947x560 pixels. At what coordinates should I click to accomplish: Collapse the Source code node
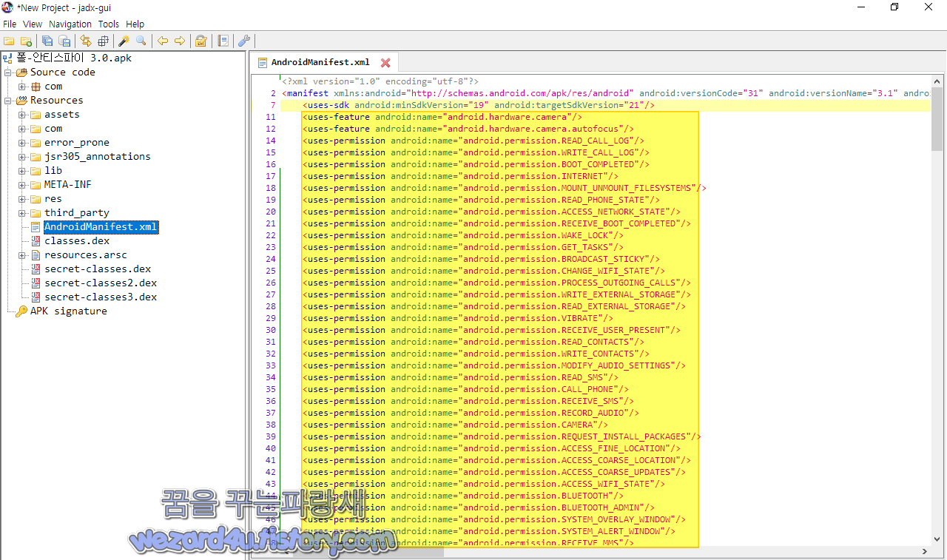(9, 72)
